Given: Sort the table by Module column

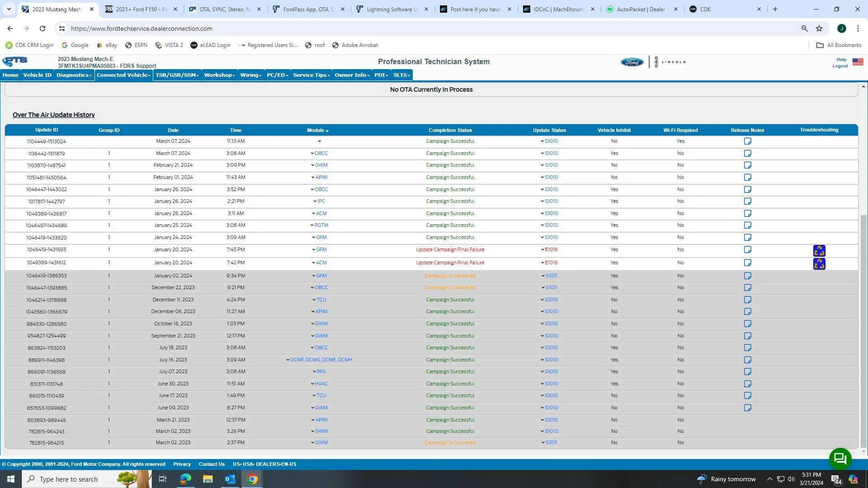Looking at the screenshot, I should click(317, 131).
